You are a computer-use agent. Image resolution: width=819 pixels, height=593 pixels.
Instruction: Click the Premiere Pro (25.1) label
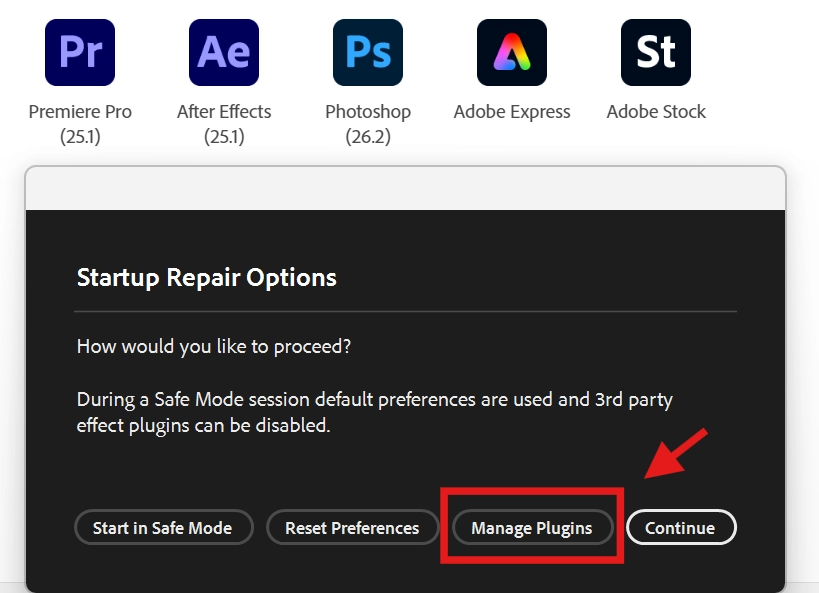click(80, 124)
